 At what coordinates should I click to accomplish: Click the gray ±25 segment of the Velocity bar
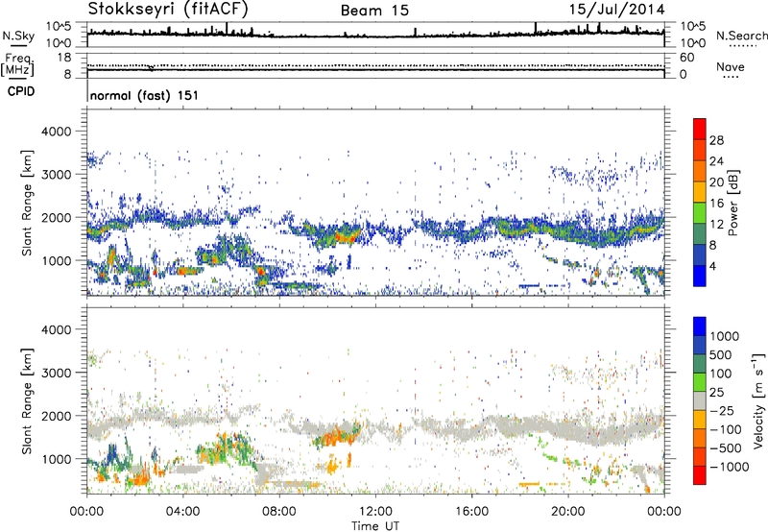tap(700, 400)
